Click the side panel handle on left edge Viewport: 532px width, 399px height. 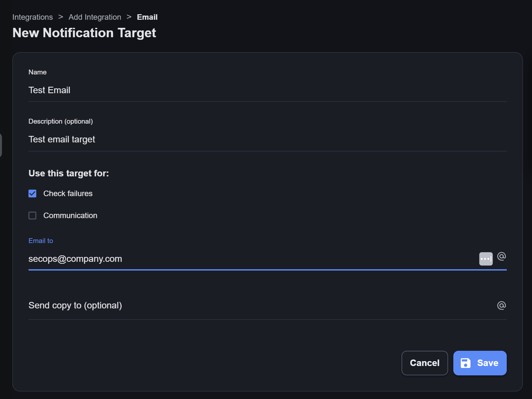[x=1, y=145]
